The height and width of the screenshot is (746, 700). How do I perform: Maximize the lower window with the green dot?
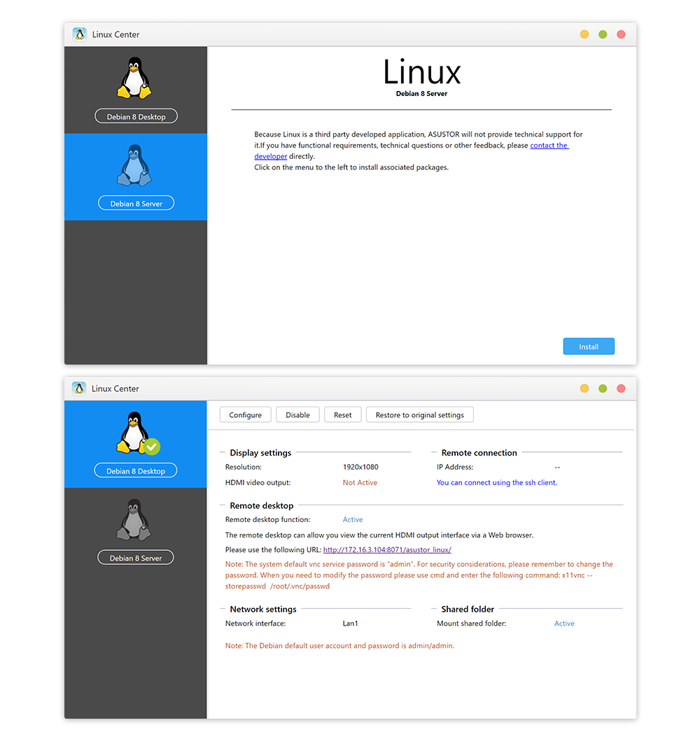[603, 388]
